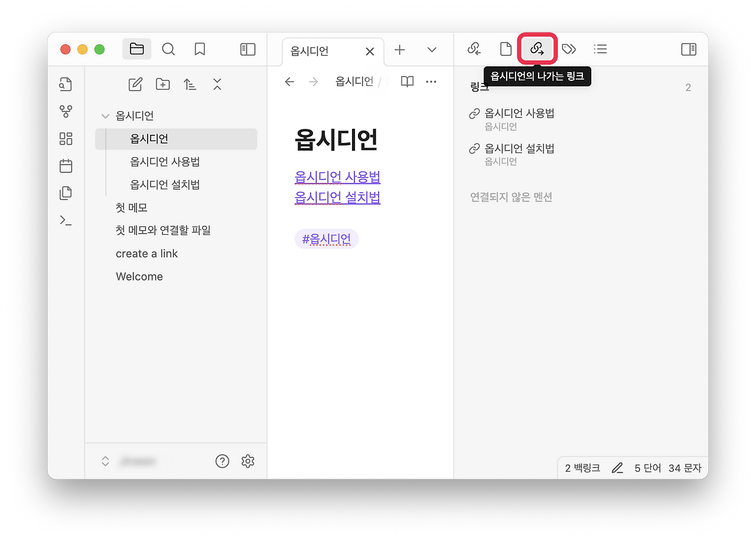
Task: Open 옵시디언 사용법 in the file tree
Action: point(176,162)
